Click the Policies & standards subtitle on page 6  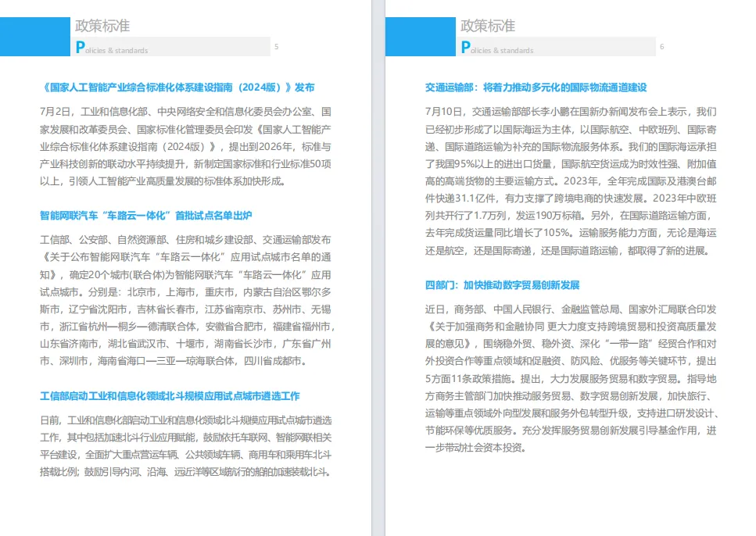(x=497, y=48)
